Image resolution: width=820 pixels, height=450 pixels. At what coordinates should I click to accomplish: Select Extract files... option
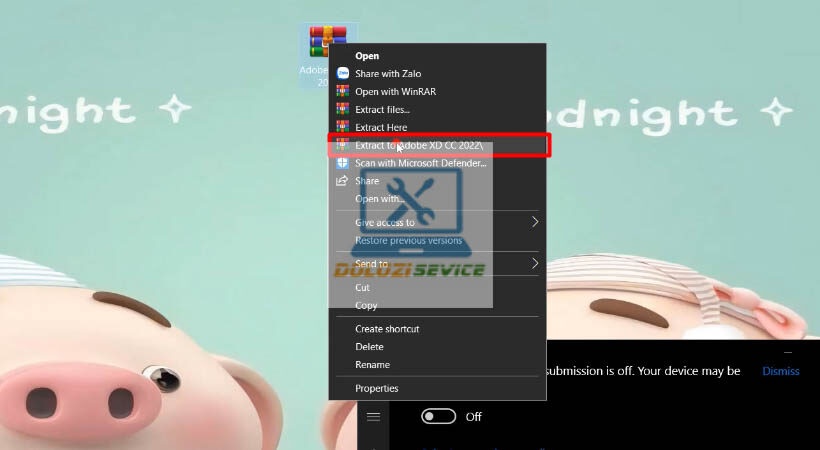tap(437, 109)
